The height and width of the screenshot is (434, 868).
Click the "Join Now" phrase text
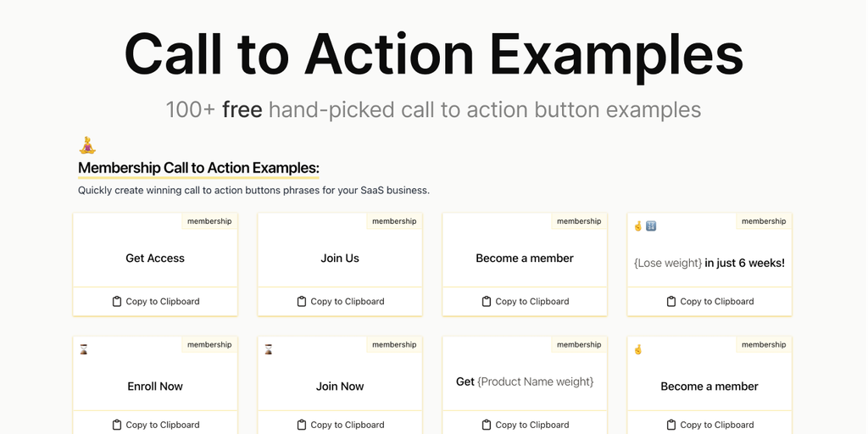pyautogui.click(x=340, y=387)
